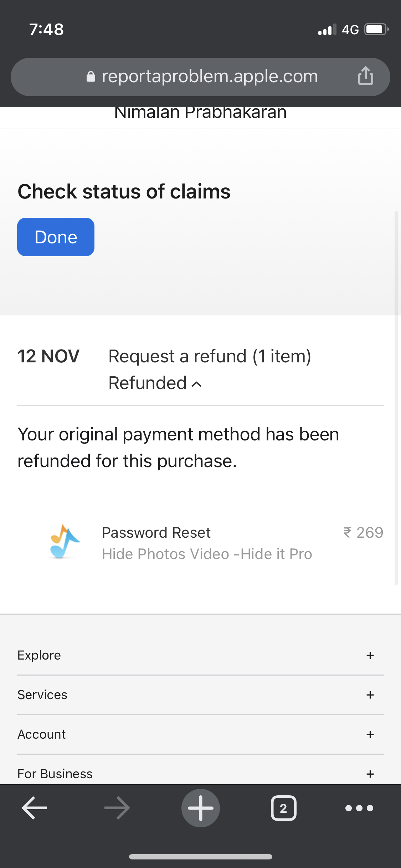Collapse the Refunded status chevron

pos(197,384)
